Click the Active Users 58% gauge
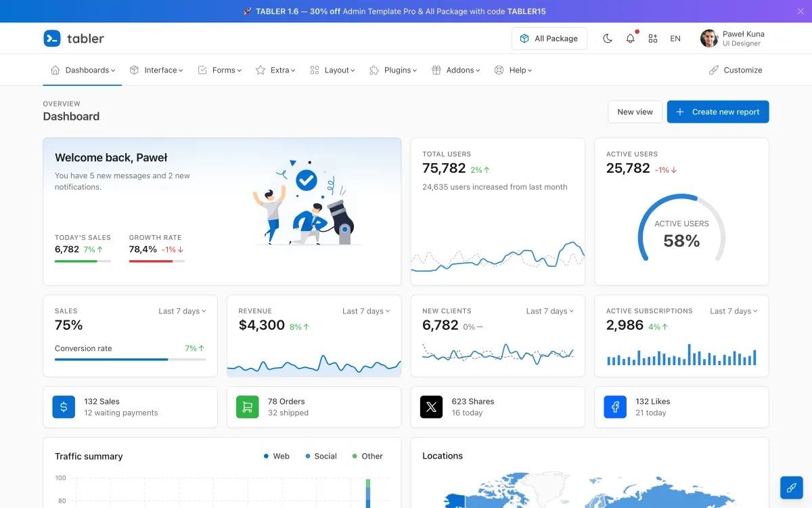 (681, 229)
